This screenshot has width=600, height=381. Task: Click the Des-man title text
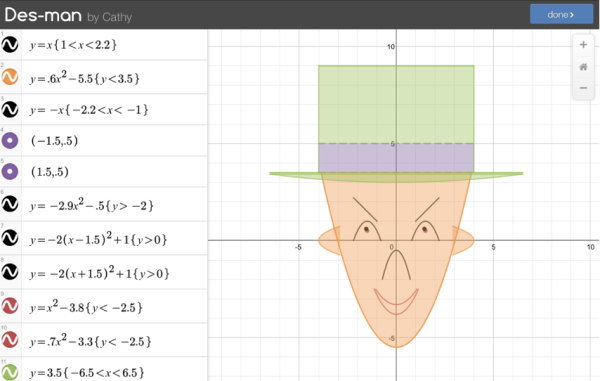point(43,15)
